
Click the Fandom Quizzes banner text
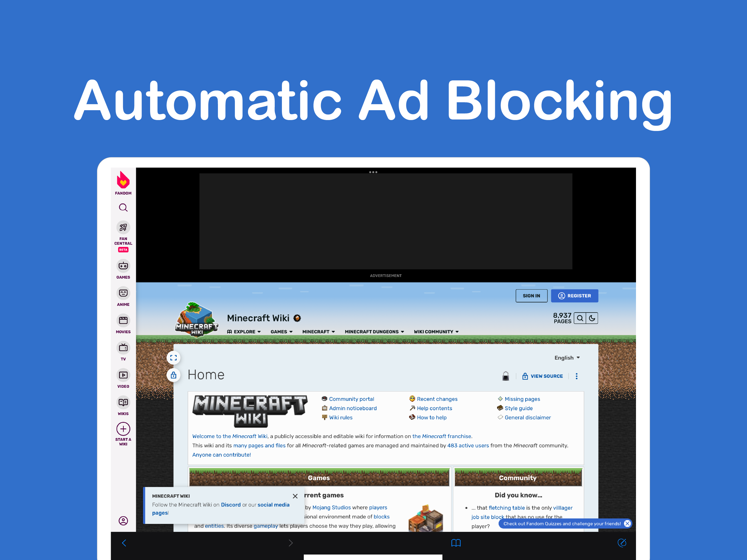[x=562, y=524]
